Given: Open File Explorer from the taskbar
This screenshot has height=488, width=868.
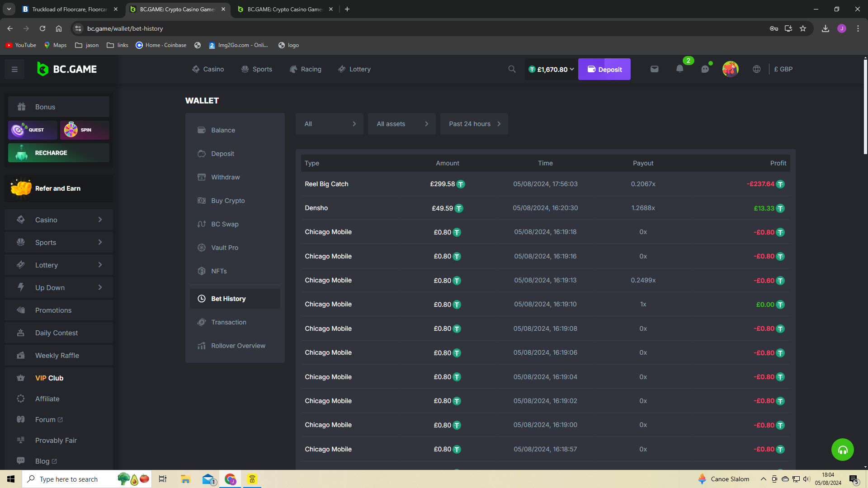Looking at the screenshot, I should pos(185,479).
